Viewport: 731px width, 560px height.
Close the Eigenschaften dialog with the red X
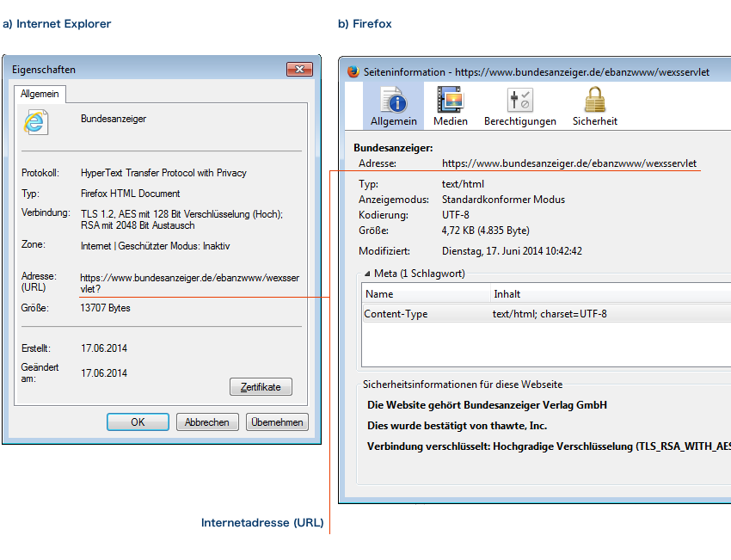click(x=300, y=69)
